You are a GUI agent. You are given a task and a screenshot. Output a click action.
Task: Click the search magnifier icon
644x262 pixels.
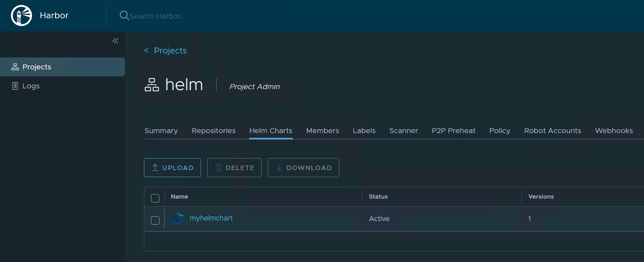[124, 15]
